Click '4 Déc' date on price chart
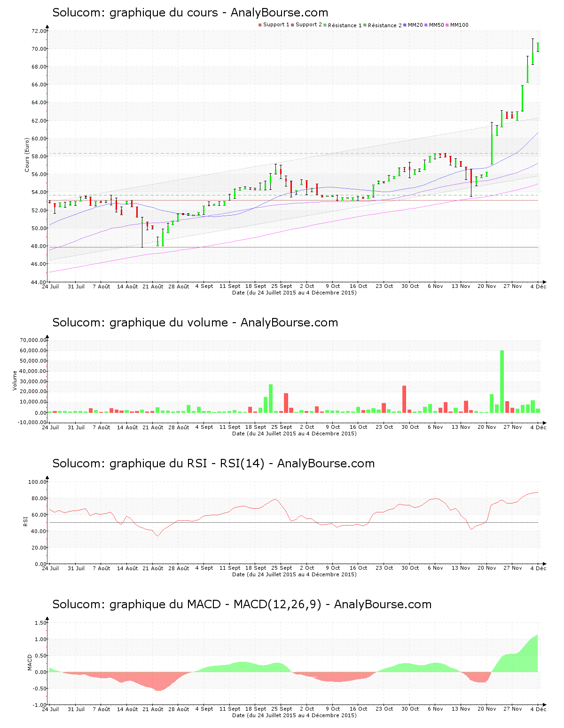This screenshot has height=728, width=564. click(x=539, y=286)
